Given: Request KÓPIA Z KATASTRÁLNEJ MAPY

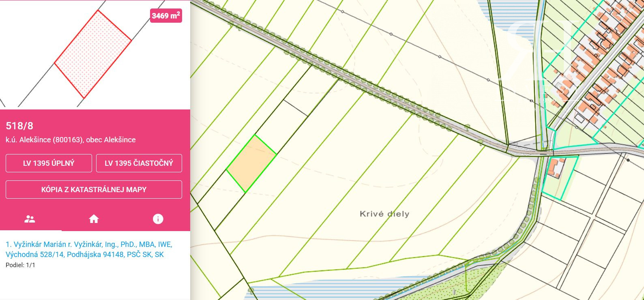Looking at the screenshot, I should click(x=94, y=189).
